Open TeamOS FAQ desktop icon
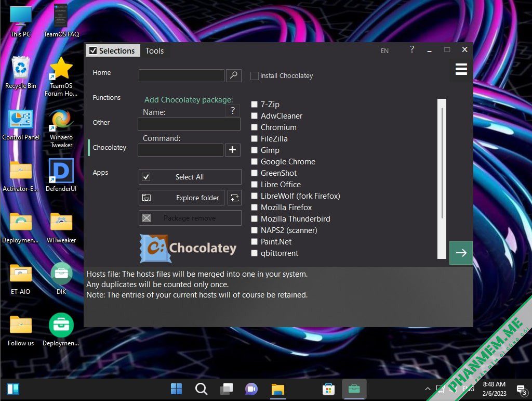 coord(61,20)
